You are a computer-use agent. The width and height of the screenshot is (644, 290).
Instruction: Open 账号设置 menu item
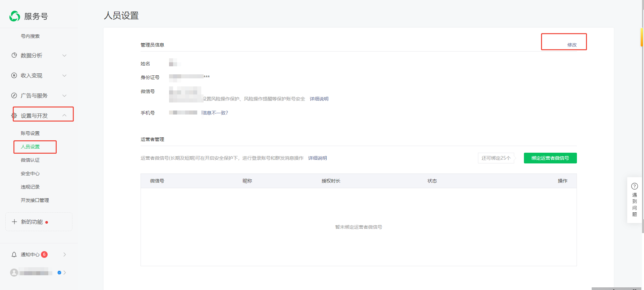pyautogui.click(x=30, y=133)
